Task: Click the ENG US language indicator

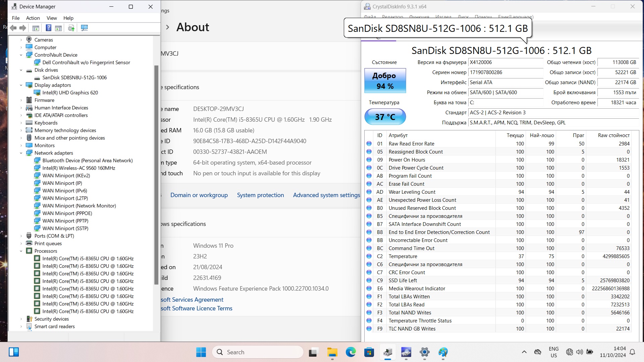Action: (554, 352)
